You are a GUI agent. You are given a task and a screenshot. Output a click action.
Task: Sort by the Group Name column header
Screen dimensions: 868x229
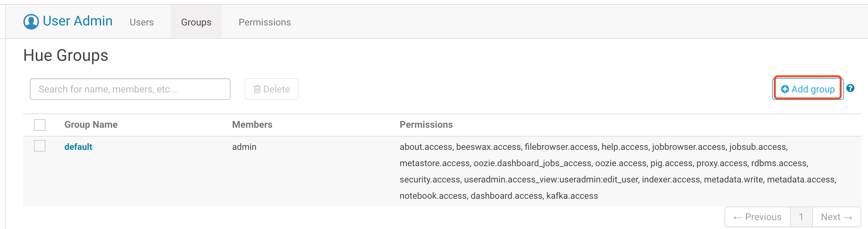click(x=91, y=125)
